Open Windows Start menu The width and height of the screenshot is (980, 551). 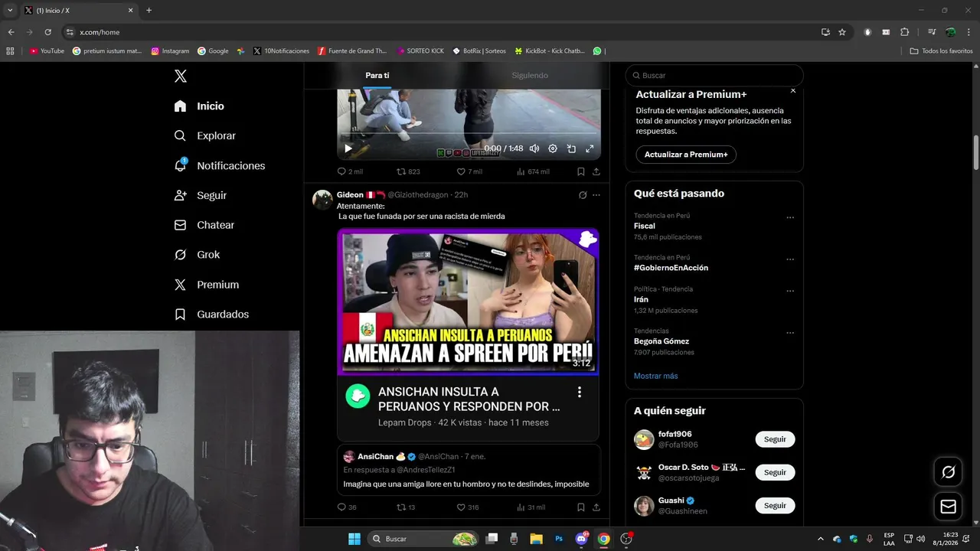coord(354,539)
